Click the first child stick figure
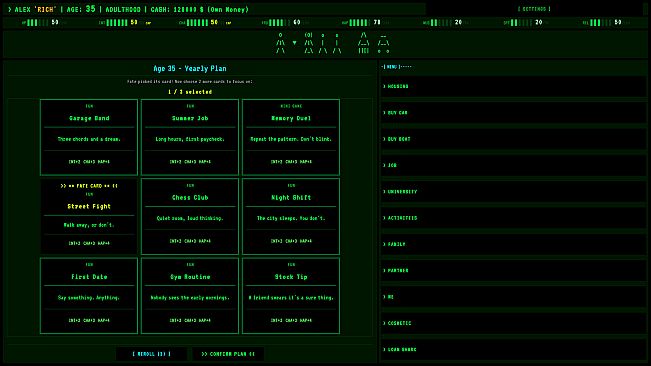Screen dimensions: 651x366 [323, 43]
